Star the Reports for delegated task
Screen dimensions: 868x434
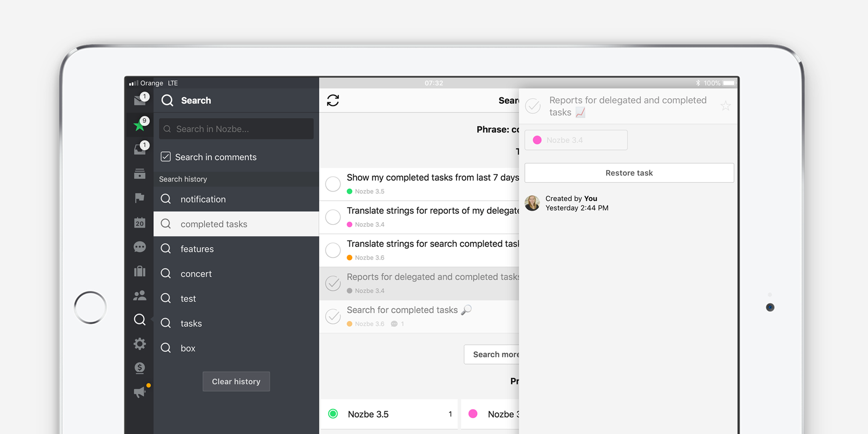726,106
